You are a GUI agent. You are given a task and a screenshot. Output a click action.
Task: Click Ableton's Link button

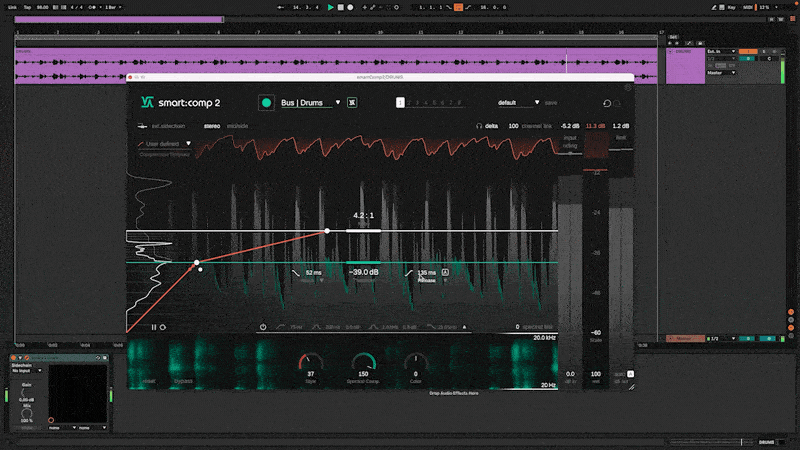12,7
